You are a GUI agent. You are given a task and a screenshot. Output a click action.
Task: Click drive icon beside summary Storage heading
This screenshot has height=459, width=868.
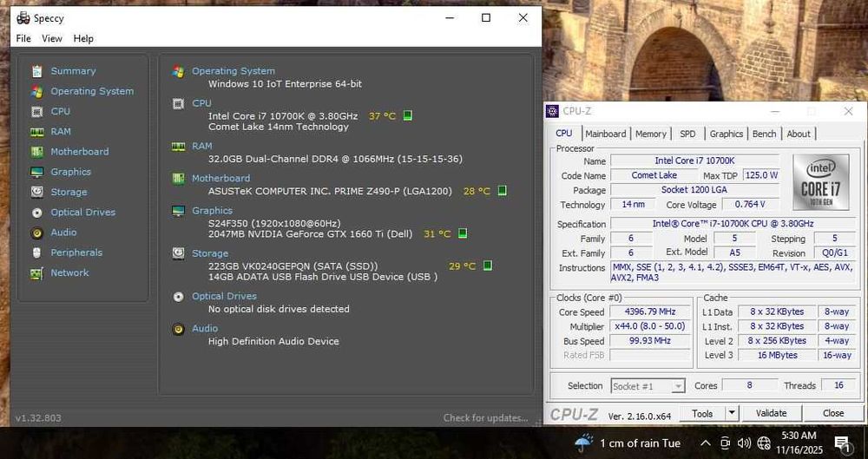(178, 253)
